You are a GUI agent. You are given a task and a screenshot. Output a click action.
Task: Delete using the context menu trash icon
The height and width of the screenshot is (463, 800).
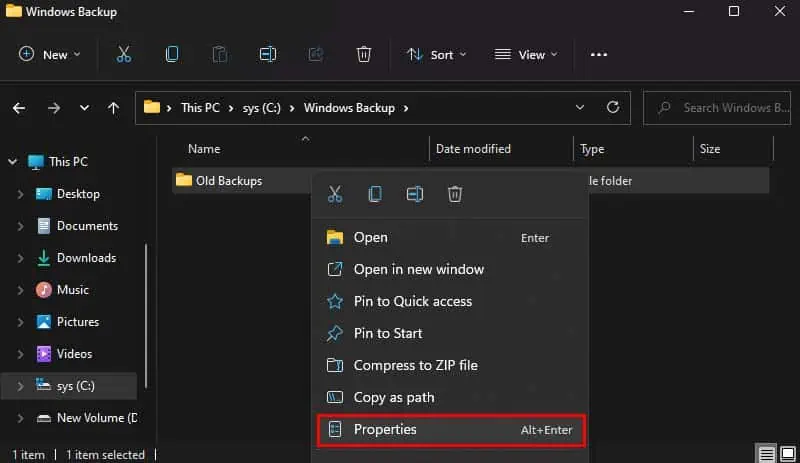(455, 194)
